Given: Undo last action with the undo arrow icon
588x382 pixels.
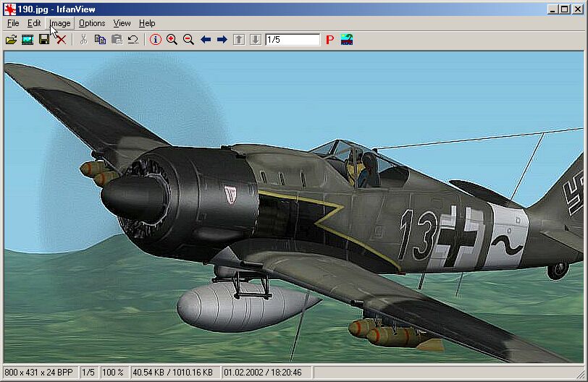Looking at the screenshot, I should click(x=133, y=39).
